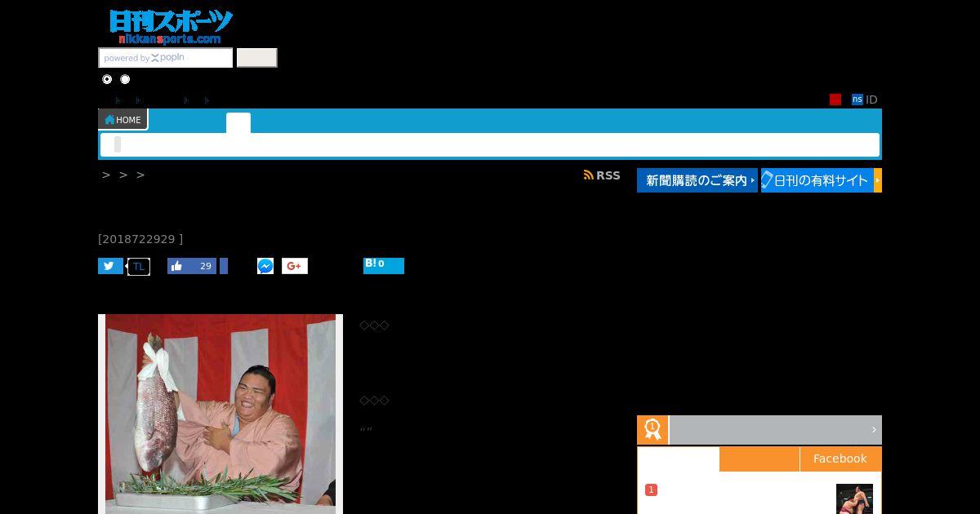Viewport: 980px width, 514px height.
Task: Open the rank 1 article thumbnail
Action: (854, 498)
